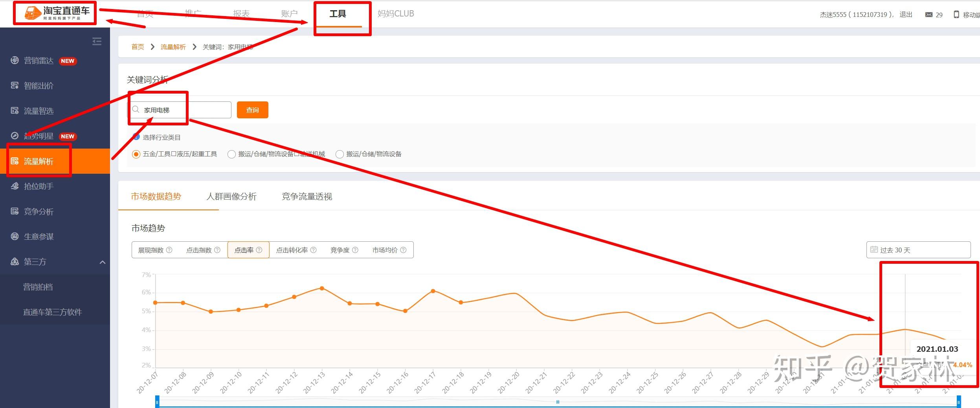
Task: Click the 20-12-17 data point on chart
Action: 433,291
